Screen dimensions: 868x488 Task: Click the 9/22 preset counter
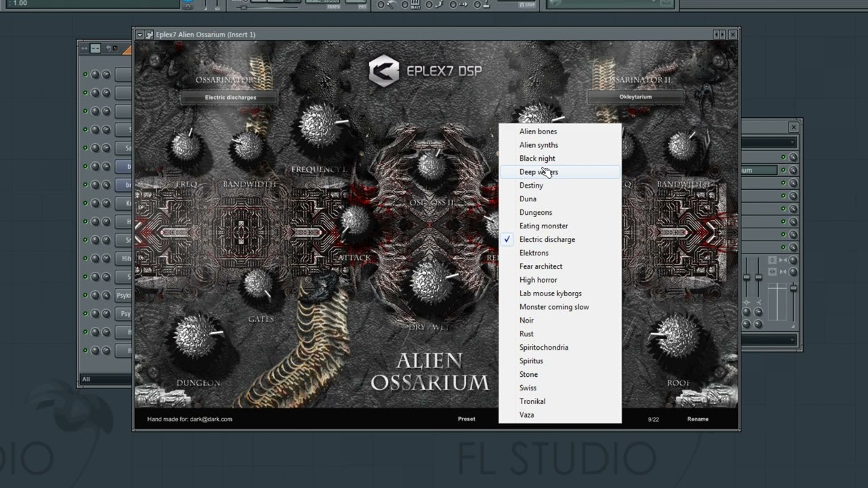[654, 420]
